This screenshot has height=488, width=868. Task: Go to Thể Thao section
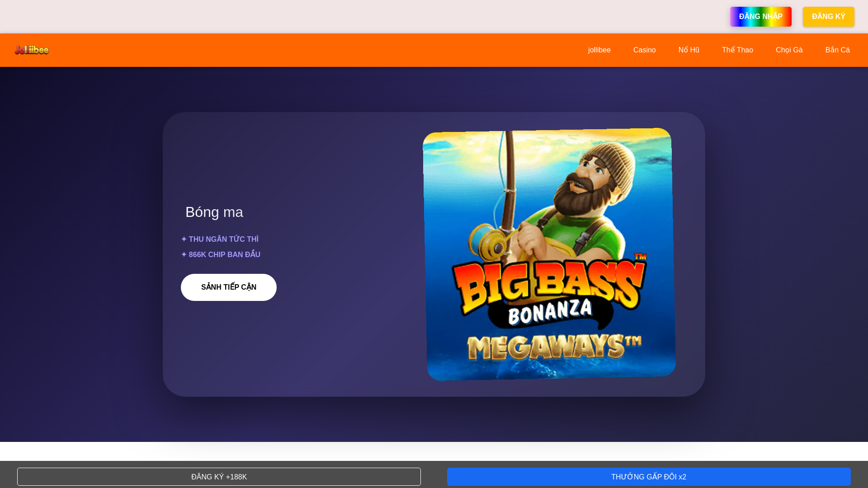point(737,50)
